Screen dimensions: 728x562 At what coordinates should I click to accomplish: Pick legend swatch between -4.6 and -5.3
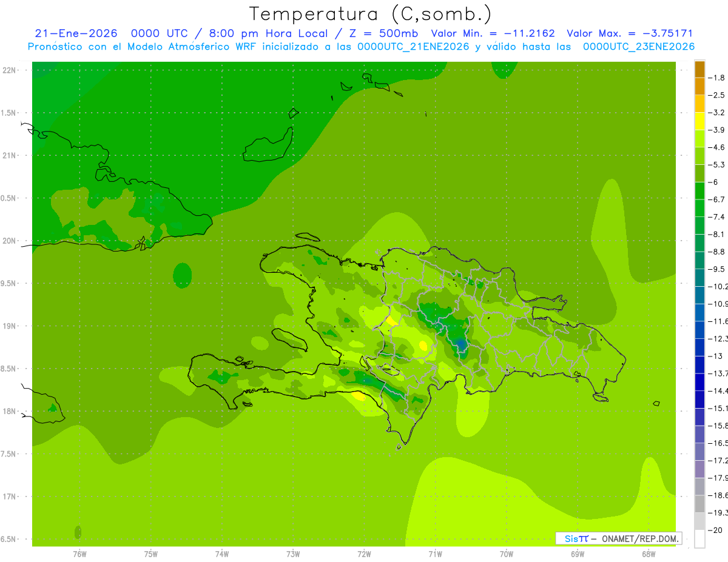[x=699, y=156]
